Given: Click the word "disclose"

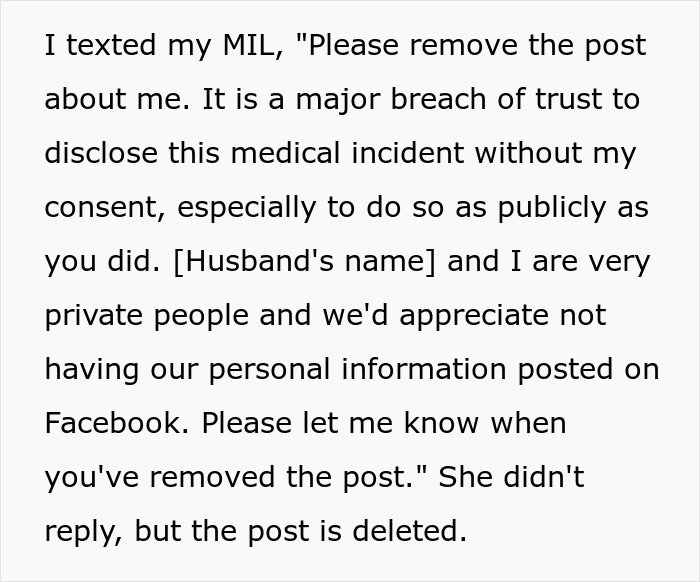Looking at the screenshot, I should [98, 154].
